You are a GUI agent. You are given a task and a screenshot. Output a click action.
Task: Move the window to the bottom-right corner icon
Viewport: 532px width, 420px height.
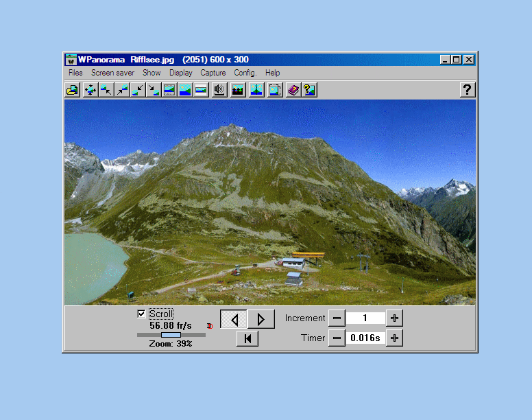pyautogui.click(x=154, y=90)
